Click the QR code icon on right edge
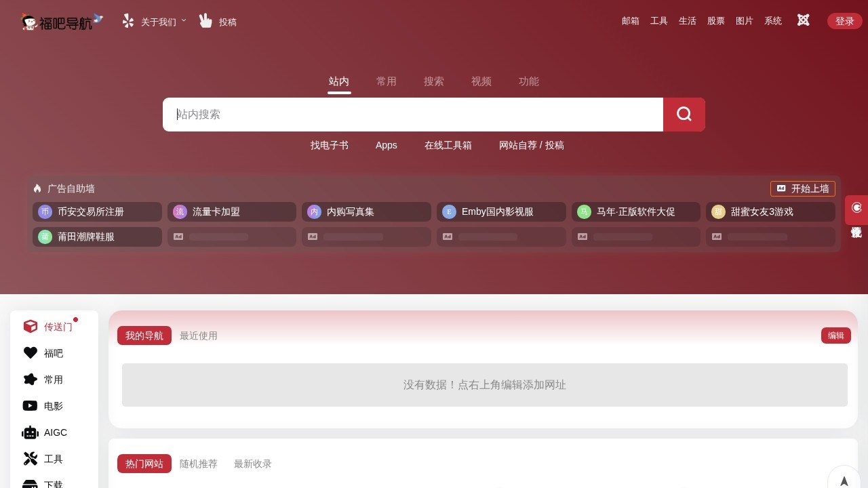Viewport: 868px width, 488px height. (856, 232)
